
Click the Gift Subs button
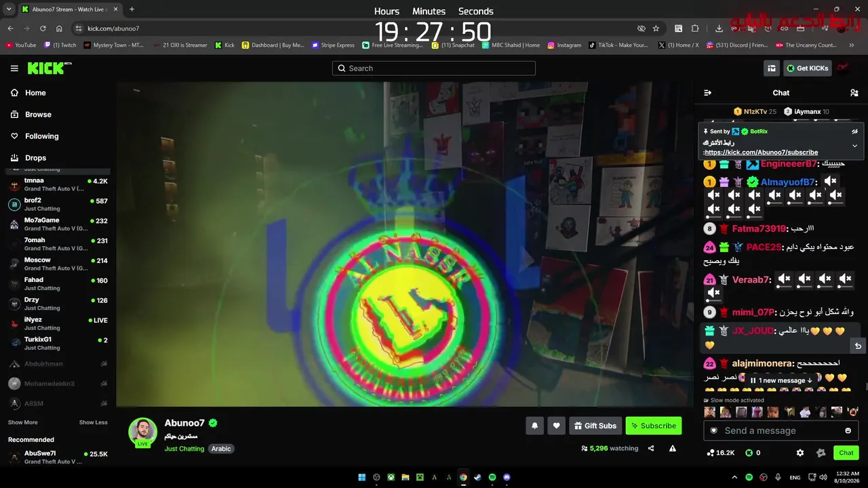click(595, 426)
